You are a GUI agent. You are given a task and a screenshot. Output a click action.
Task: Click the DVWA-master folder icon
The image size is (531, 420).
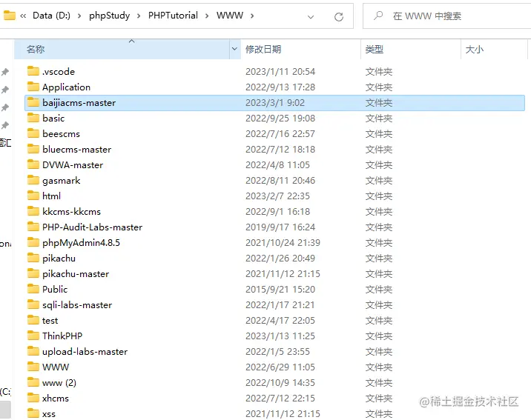click(x=33, y=164)
